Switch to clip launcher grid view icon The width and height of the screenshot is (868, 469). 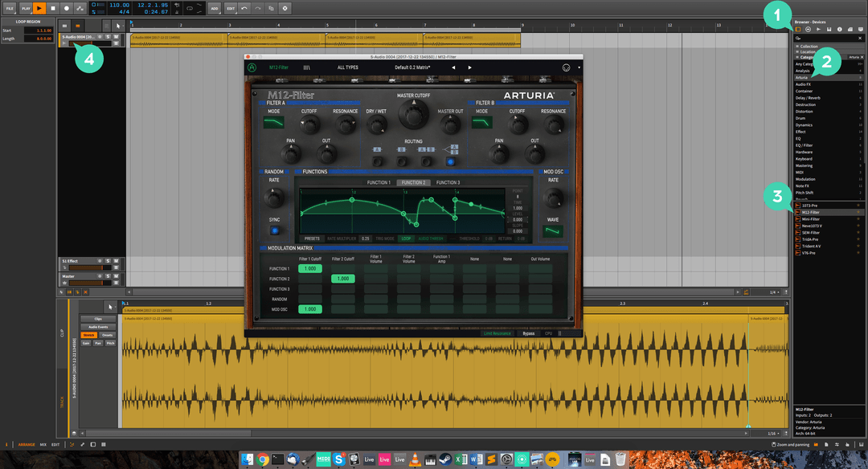click(65, 26)
